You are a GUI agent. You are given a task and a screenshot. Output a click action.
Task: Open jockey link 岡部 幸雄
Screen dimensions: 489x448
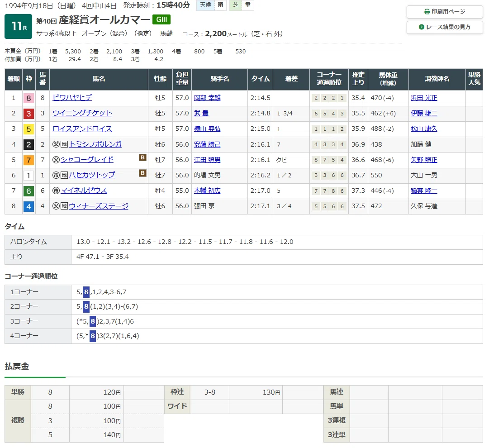[207, 98]
